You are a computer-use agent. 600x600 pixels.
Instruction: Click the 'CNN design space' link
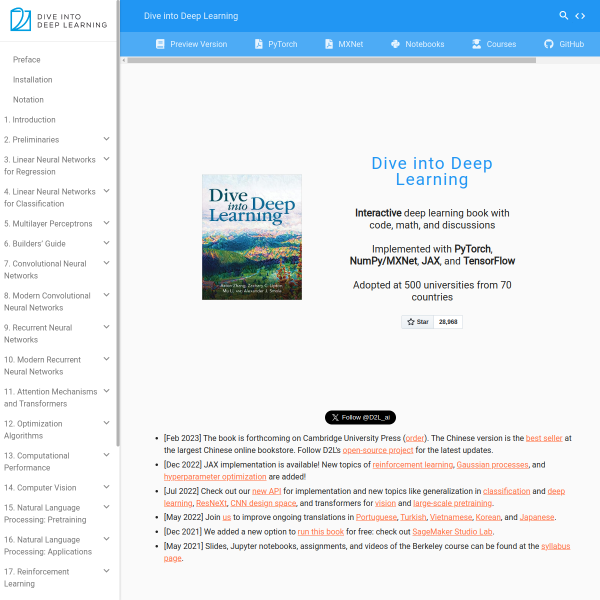tap(263, 503)
